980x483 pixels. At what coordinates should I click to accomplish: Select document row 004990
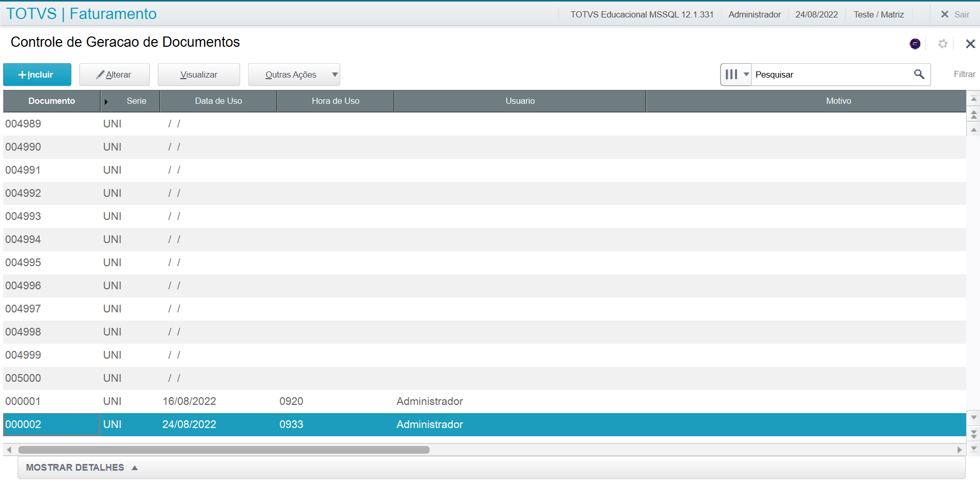click(484, 147)
